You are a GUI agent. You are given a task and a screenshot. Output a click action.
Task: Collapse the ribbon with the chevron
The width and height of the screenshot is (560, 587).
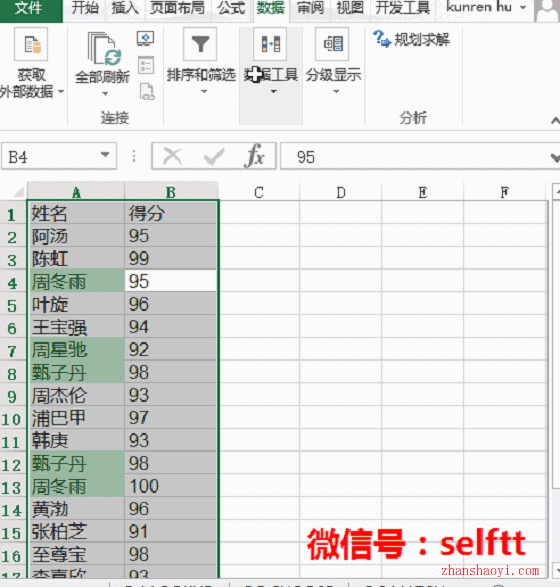[555, 120]
